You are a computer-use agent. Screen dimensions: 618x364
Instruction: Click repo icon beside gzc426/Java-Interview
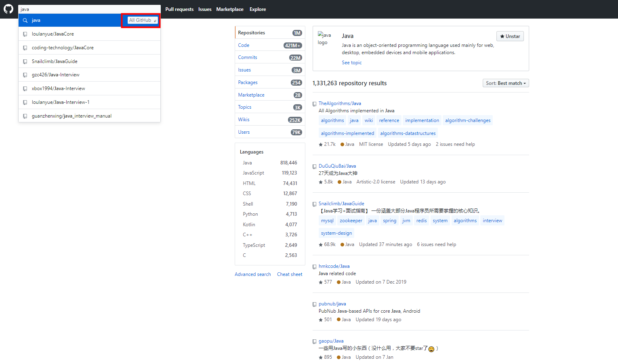coord(25,75)
